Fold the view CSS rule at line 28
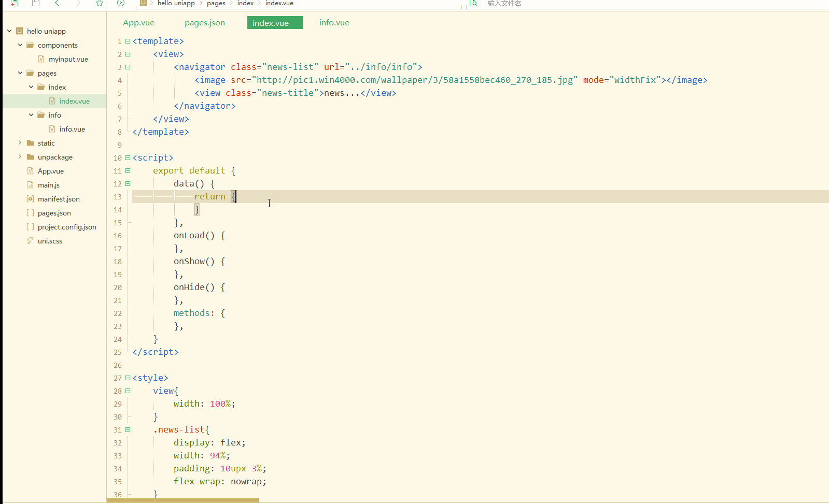This screenshot has width=829, height=504. 128,391
